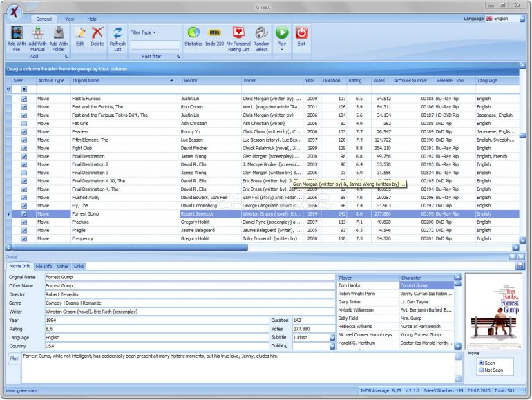Sort by the Director column header
This screenshot has width=532, height=400.
[210, 81]
